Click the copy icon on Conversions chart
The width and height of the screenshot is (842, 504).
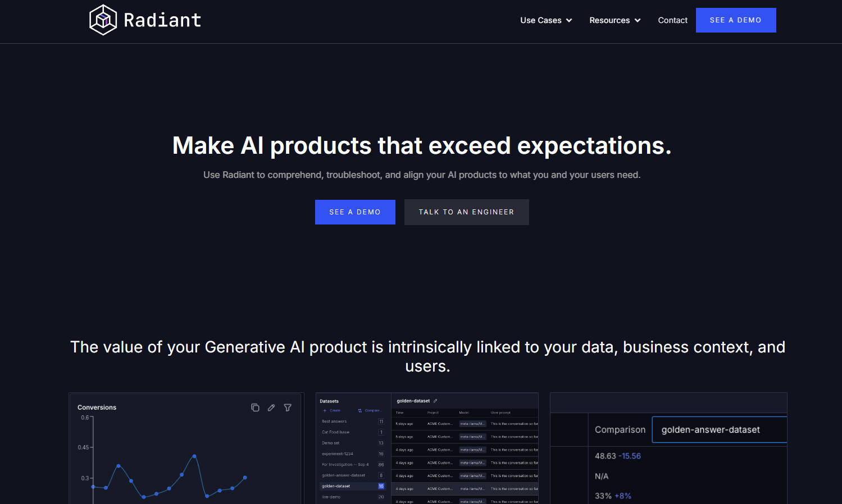click(x=255, y=407)
